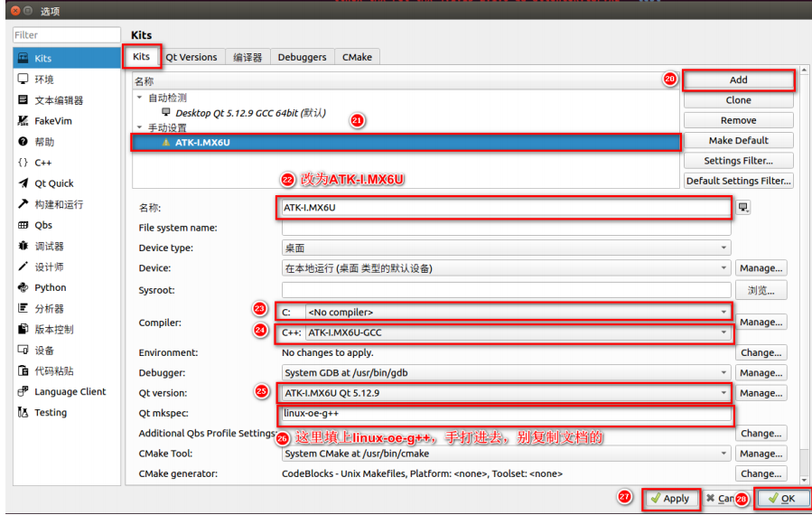Open the 代码粘贴 category icon
Viewport: 812px width, 515px height.
(x=23, y=370)
